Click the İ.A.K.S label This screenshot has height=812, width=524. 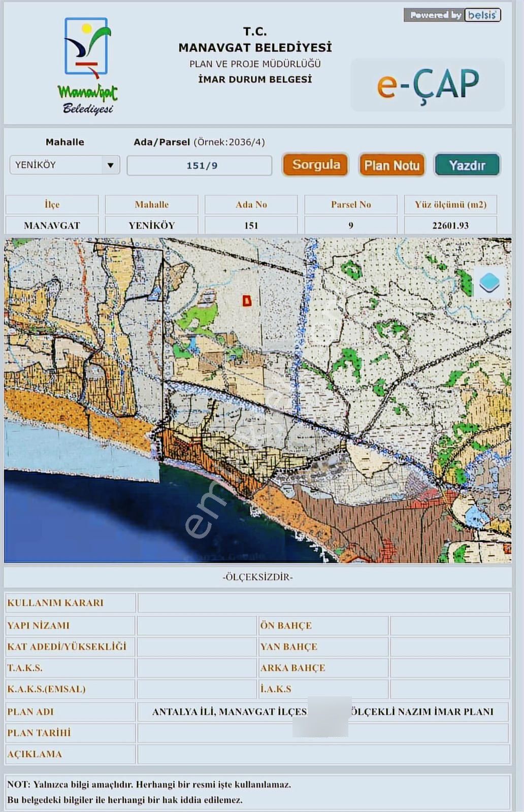(x=276, y=689)
